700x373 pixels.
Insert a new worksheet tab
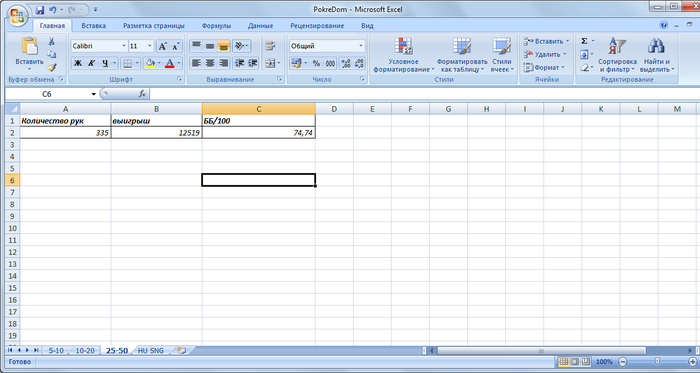(x=182, y=351)
